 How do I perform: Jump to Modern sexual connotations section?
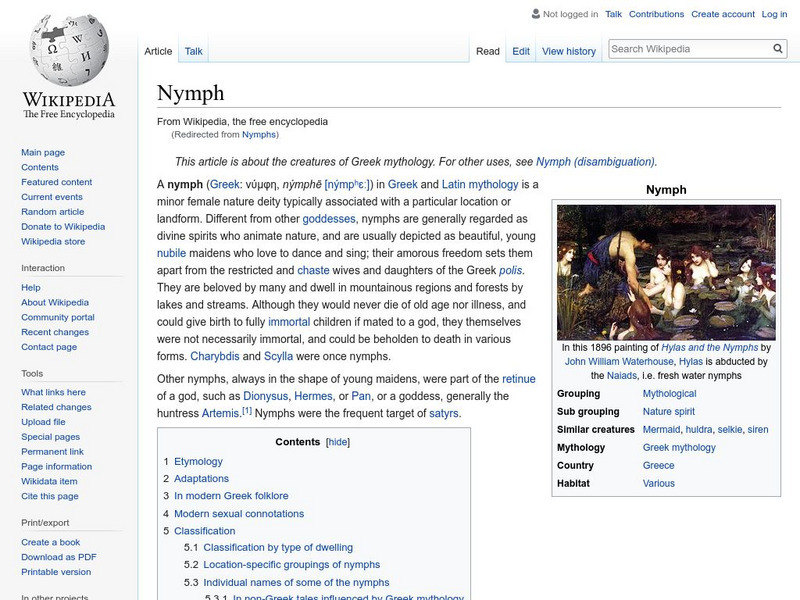coord(239,513)
